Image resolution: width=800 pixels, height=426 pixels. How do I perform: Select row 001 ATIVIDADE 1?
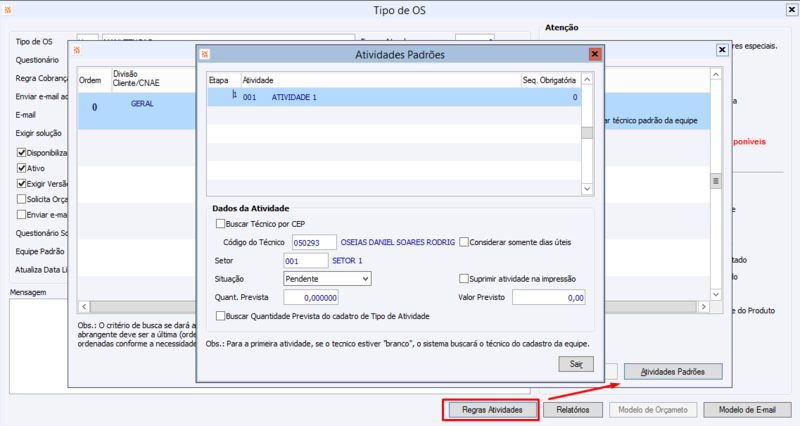[394, 97]
